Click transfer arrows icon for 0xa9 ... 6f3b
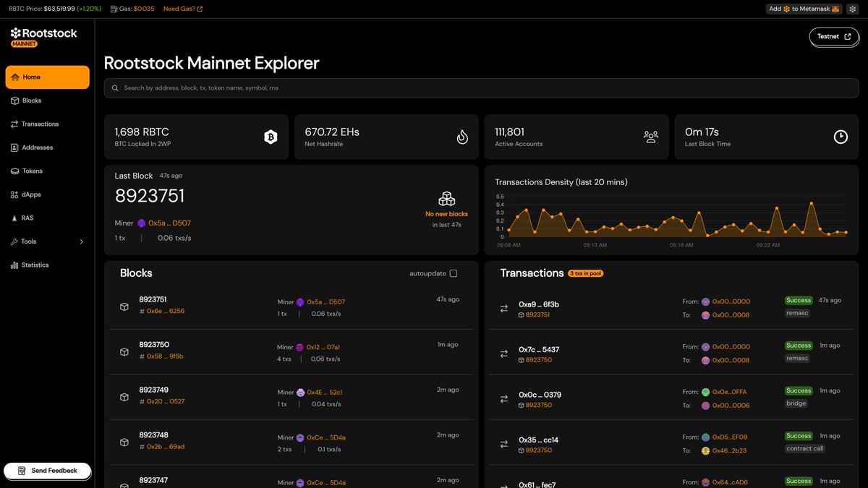Viewport: 868px width, 488px height. [504, 309]
